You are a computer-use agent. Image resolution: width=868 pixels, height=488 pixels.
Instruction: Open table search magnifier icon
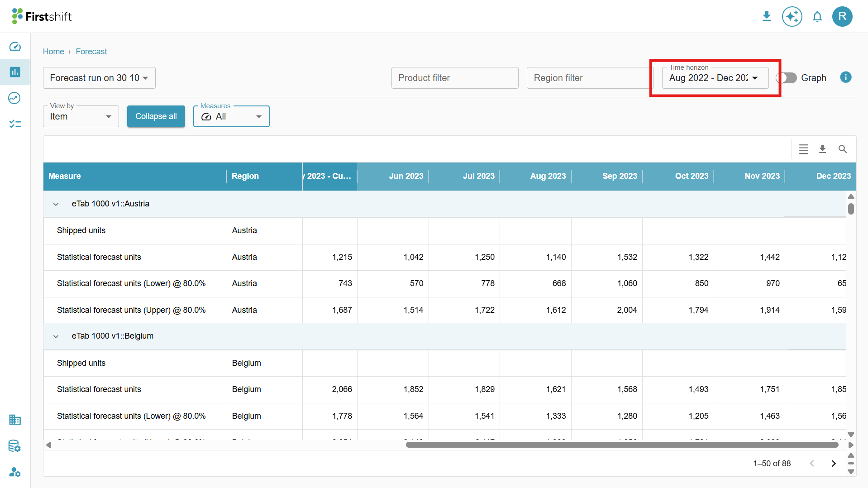[x=842, y=149]
